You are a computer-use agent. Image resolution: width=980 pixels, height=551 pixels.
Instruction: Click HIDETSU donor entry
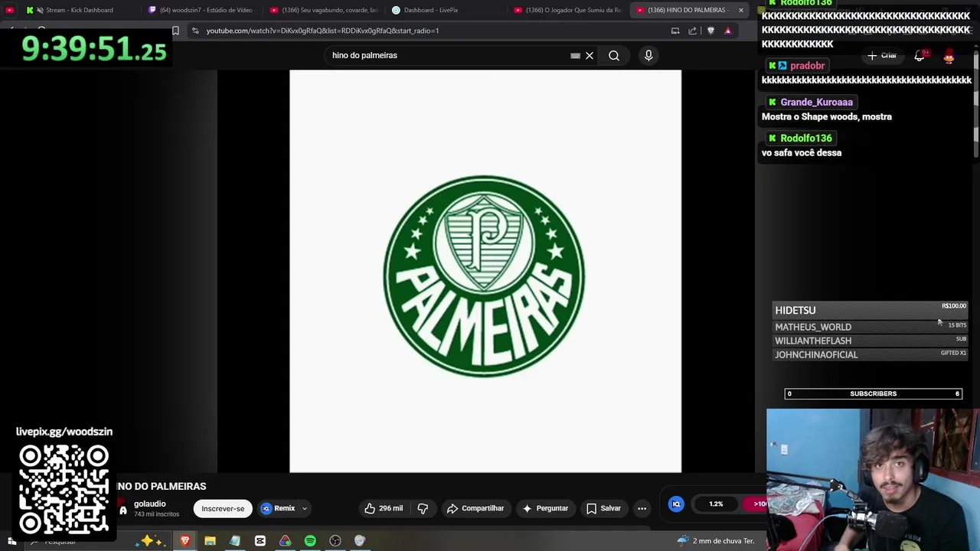click(871, 310)
